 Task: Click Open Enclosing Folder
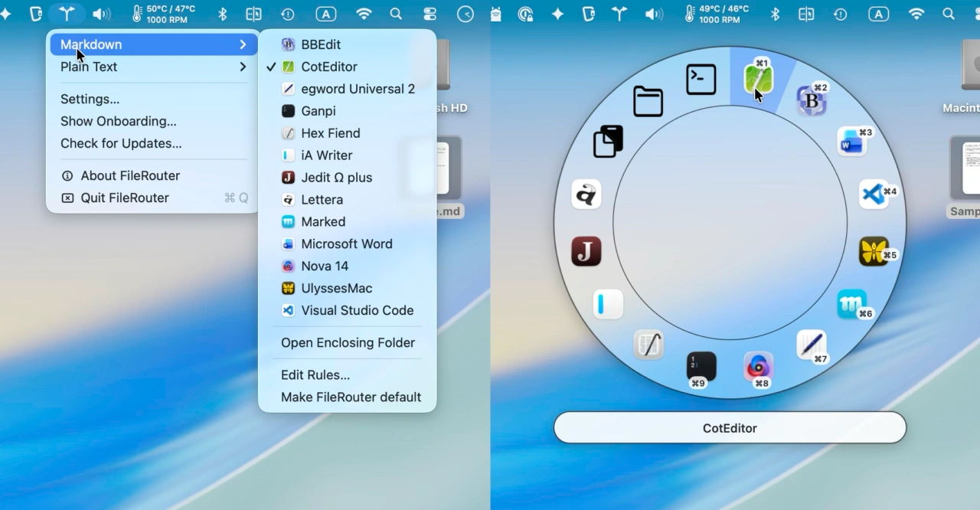348,343
